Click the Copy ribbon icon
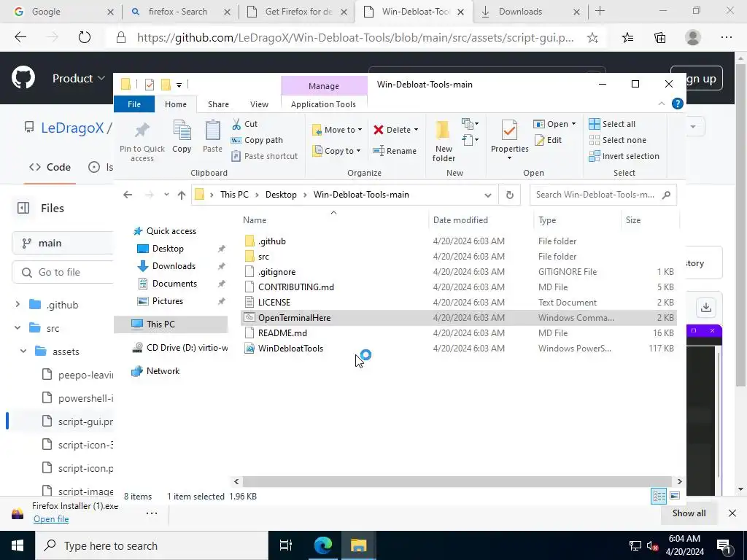 182,137
